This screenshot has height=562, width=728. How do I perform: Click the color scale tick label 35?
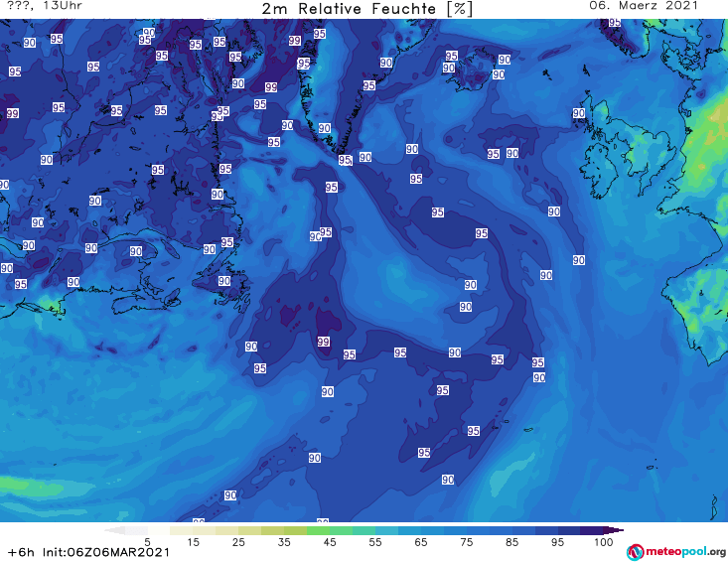(x=284, y=542)
